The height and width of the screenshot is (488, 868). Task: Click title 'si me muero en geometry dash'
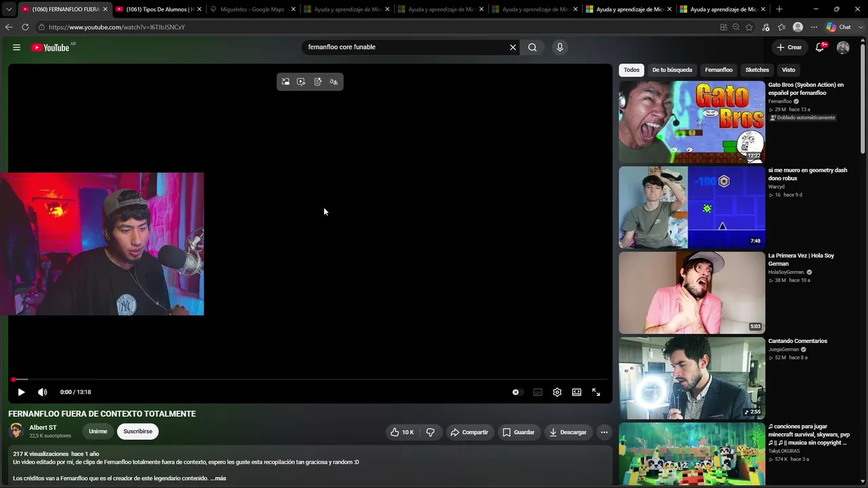click(808, 174)
